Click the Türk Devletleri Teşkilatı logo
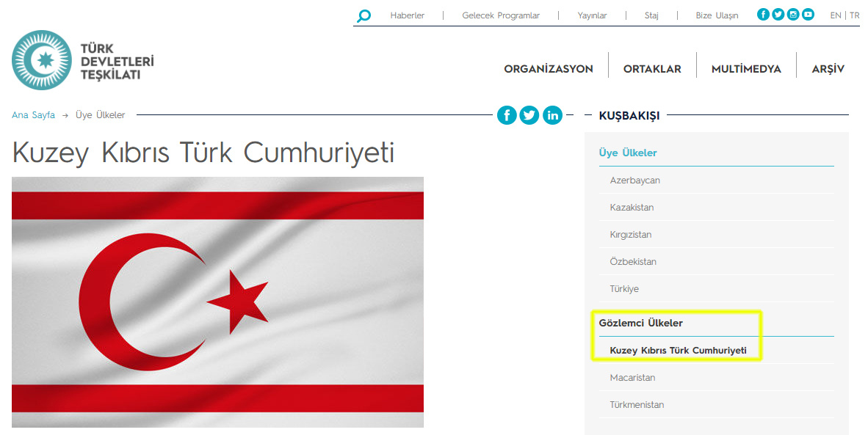Screen dimensions: 868x435 tap(82, 60)
